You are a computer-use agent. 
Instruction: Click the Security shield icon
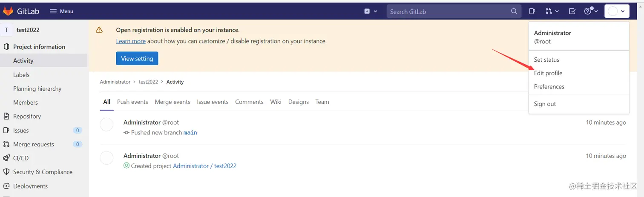(x=6, y=172)
